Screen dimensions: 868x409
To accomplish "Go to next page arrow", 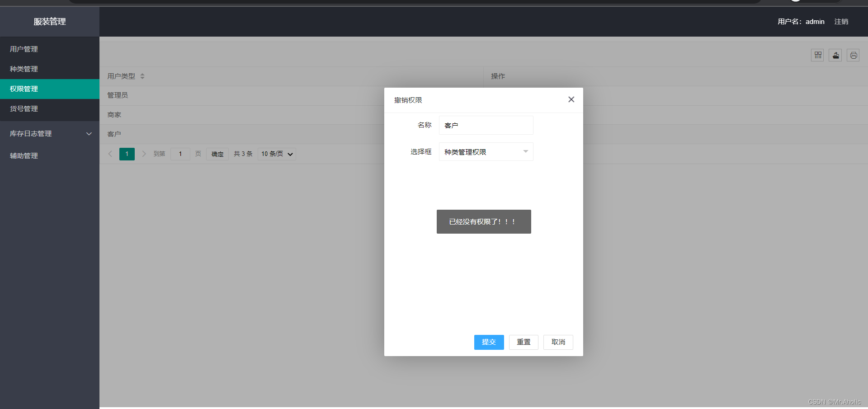I will 144,154.
